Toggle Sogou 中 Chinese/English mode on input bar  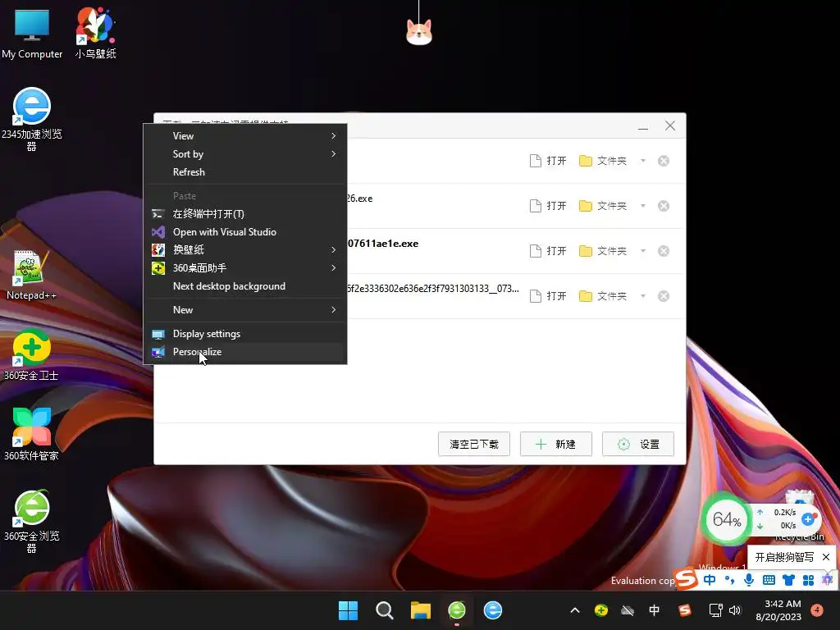pos(710,580)
